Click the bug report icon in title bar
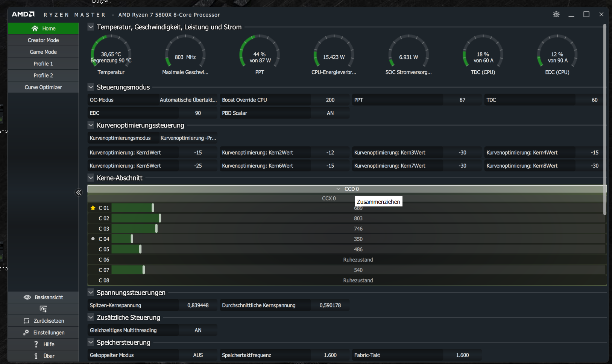 [x=556, y=14]
